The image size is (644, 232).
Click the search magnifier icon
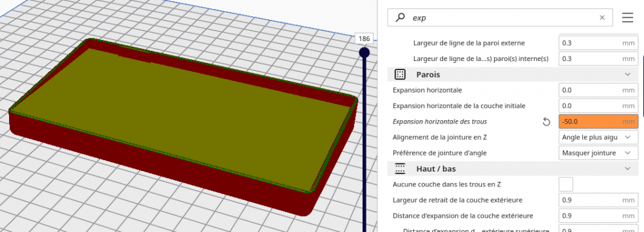(x=400, y=17)
